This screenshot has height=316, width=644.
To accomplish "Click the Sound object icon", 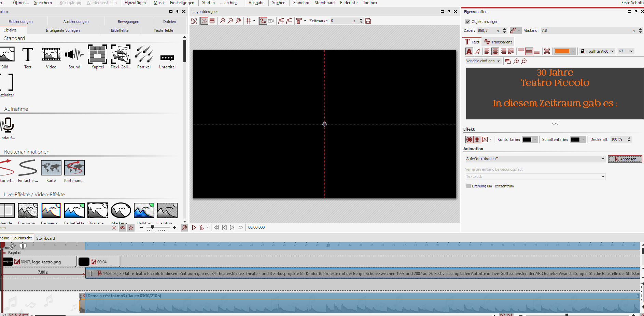I will pyautogui.click(x=74, y=55).
